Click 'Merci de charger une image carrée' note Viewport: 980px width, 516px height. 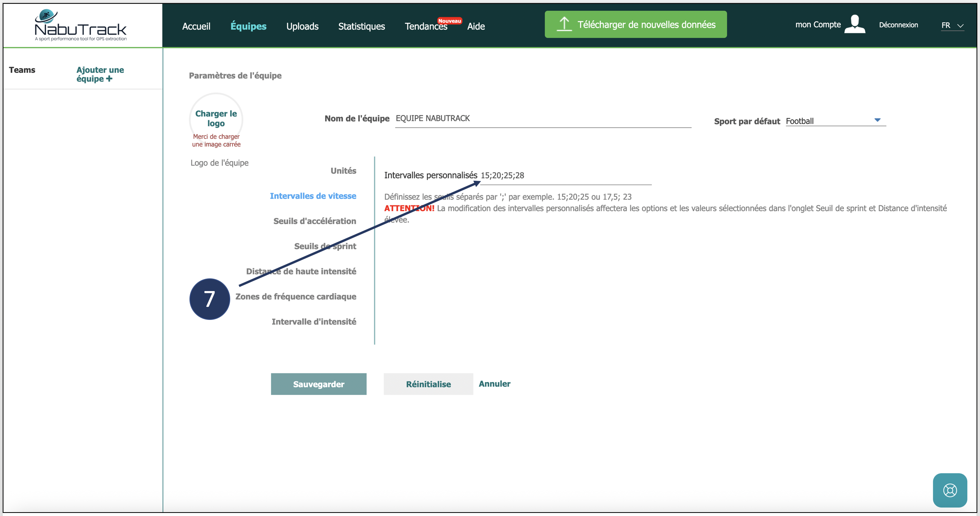216,140
